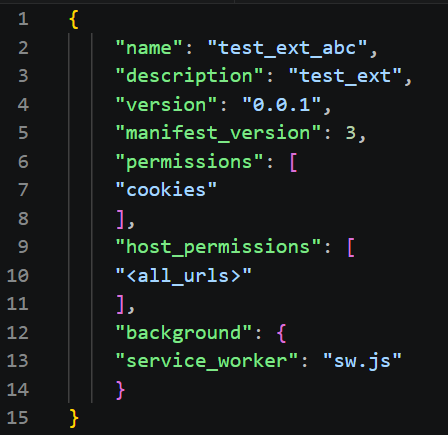
Task: Click the "name" key
Action: pyautogui.click(x=149, y=48)
